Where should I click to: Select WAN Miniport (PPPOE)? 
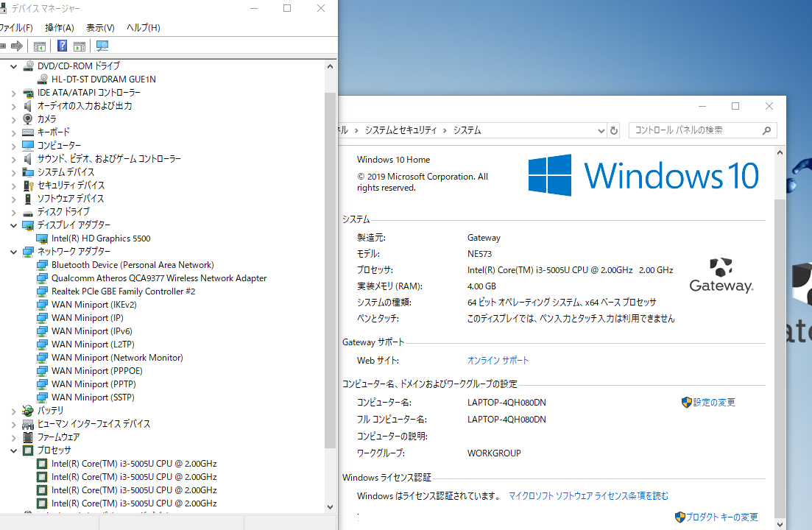click(x=97, y=371)
